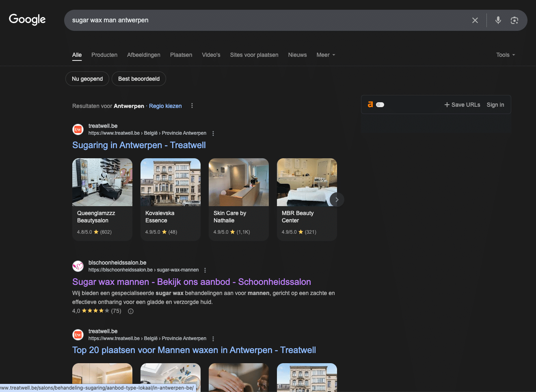536x392 pixels.
Task: Apply the Best beoordeeld filter chip
Action: coord(139,79)
